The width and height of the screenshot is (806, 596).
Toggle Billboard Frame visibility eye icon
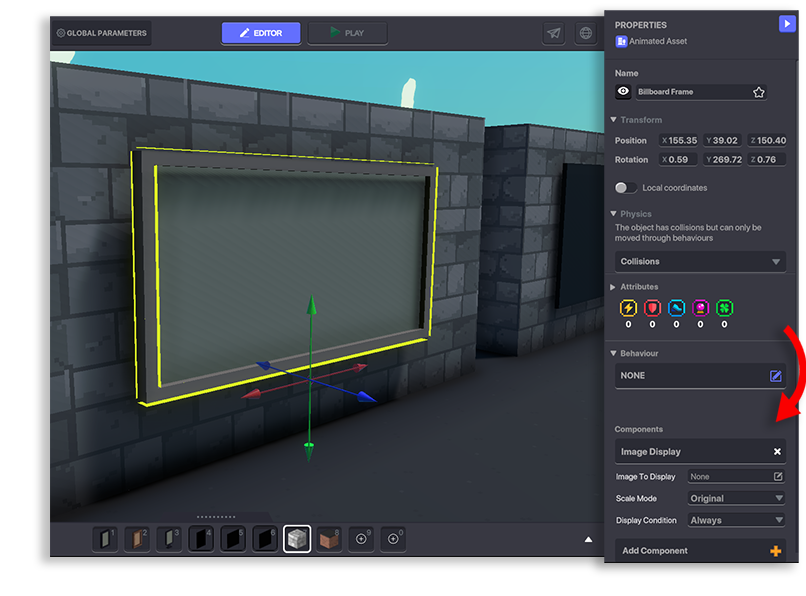[x=624, y=92]
